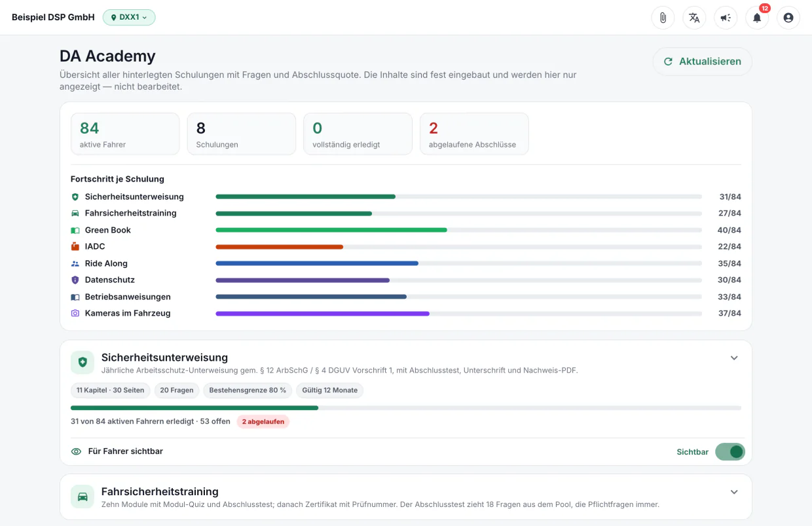Open the notifications bell with 12 badge
The image size is (812, 526).
tap(757, 18)
